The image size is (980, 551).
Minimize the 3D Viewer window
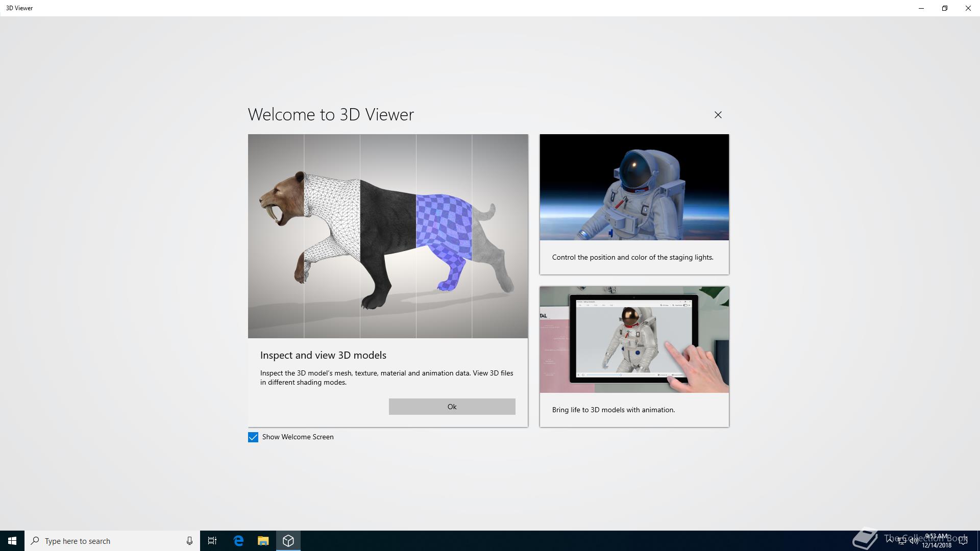[x=921, y=8]
